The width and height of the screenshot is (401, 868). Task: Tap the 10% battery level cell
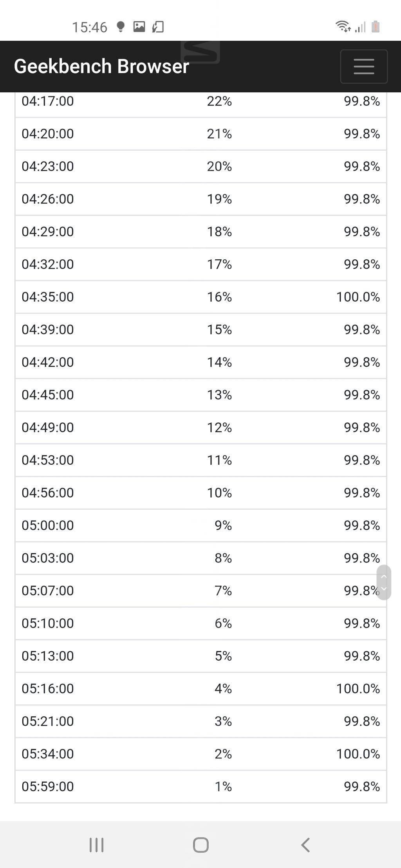(x=219, y=492)
